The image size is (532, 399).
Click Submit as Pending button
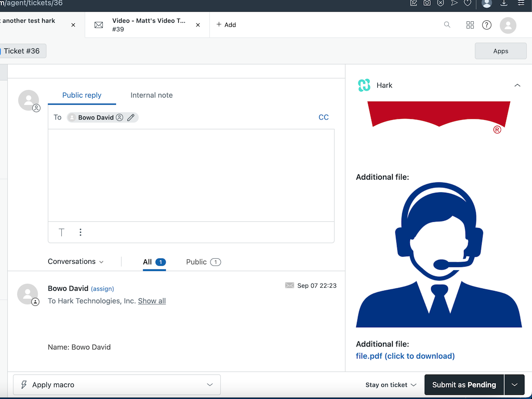click(464, 385)
